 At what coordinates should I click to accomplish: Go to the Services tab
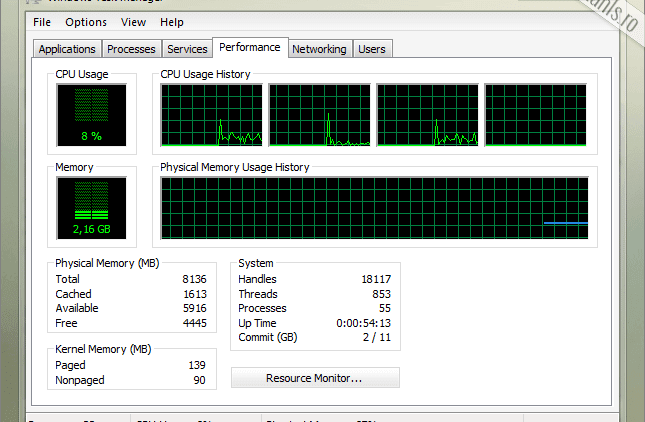click(187, 49)
